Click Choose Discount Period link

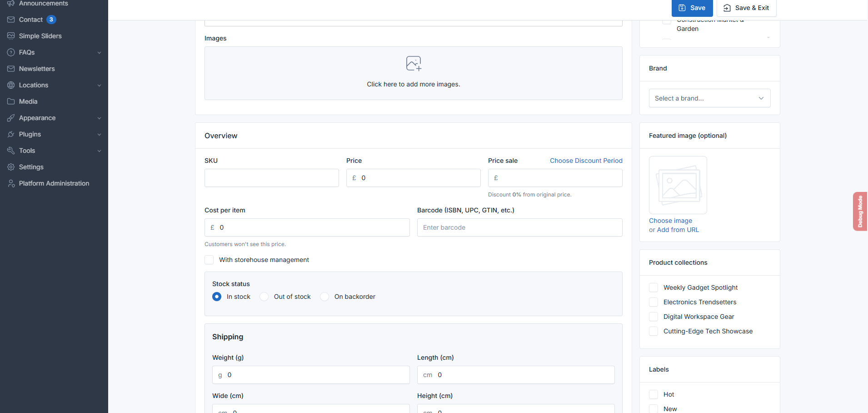[x=586, y=161]
